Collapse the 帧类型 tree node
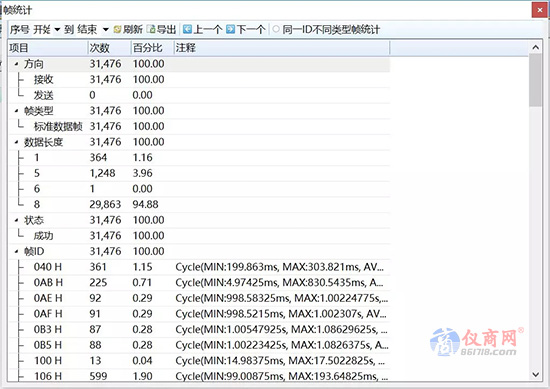550x389 pixels. pos(16,111)
